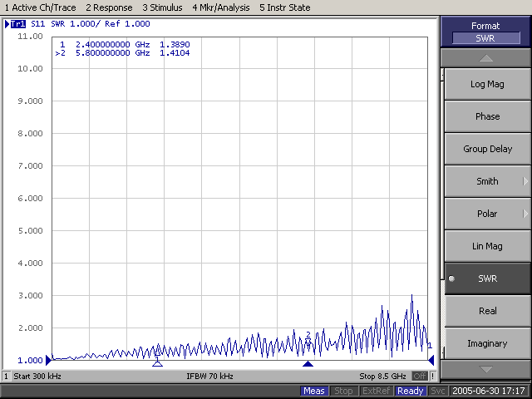This screenshot has width=532, height=399.
Task: Click the Meas status indicator
Action: 314,391
